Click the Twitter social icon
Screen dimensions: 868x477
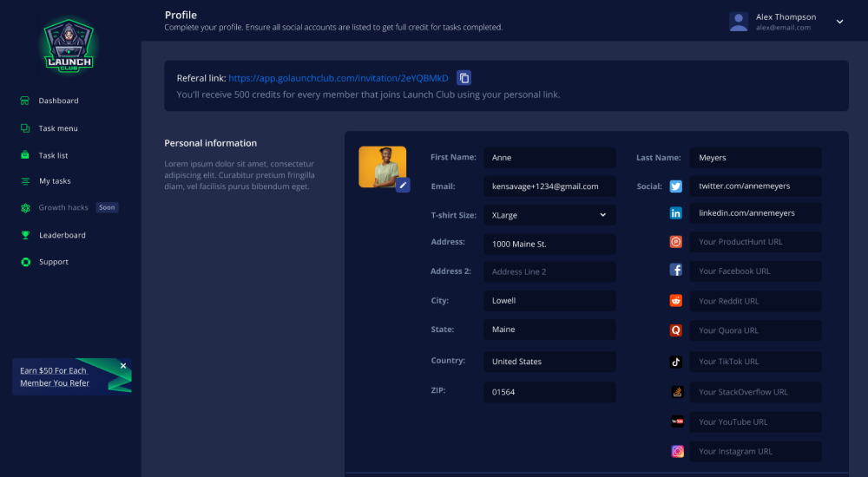pyautogui.click(x=676, y=186)
